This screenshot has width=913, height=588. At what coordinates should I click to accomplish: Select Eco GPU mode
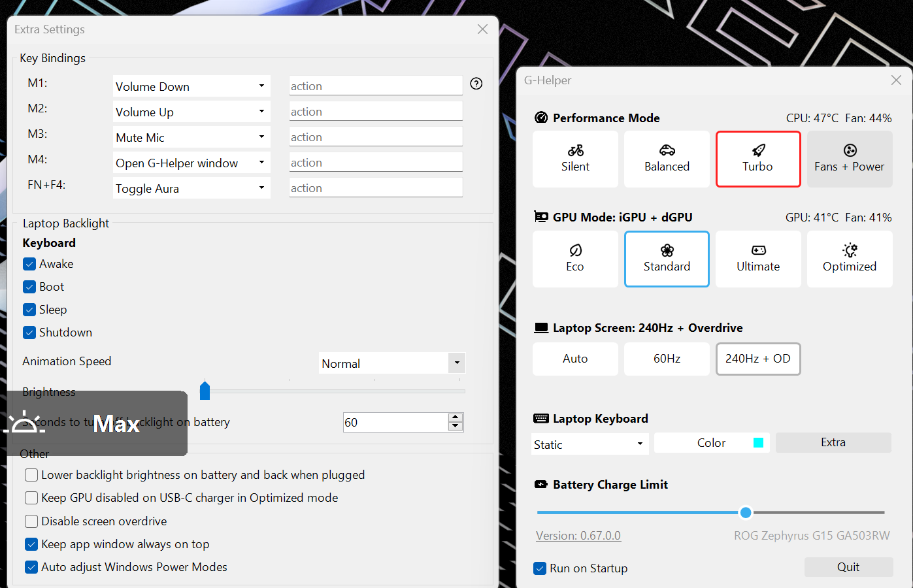[x=575, y=259]
